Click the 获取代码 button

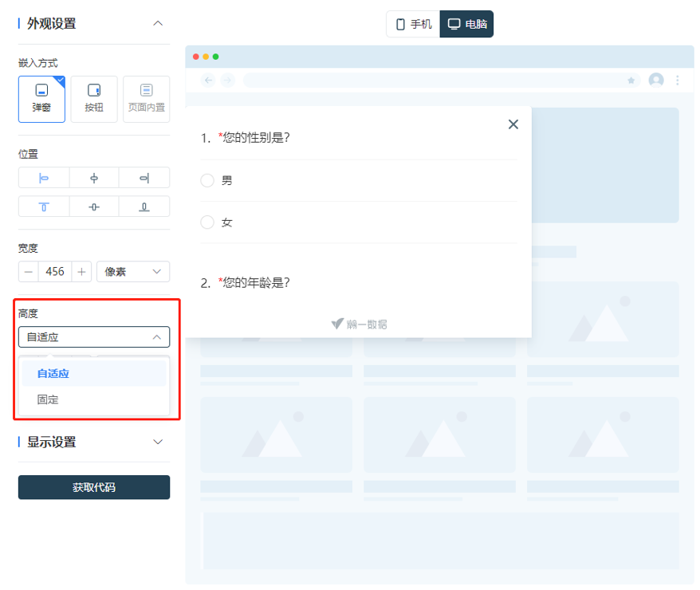(x=94, y=487)
